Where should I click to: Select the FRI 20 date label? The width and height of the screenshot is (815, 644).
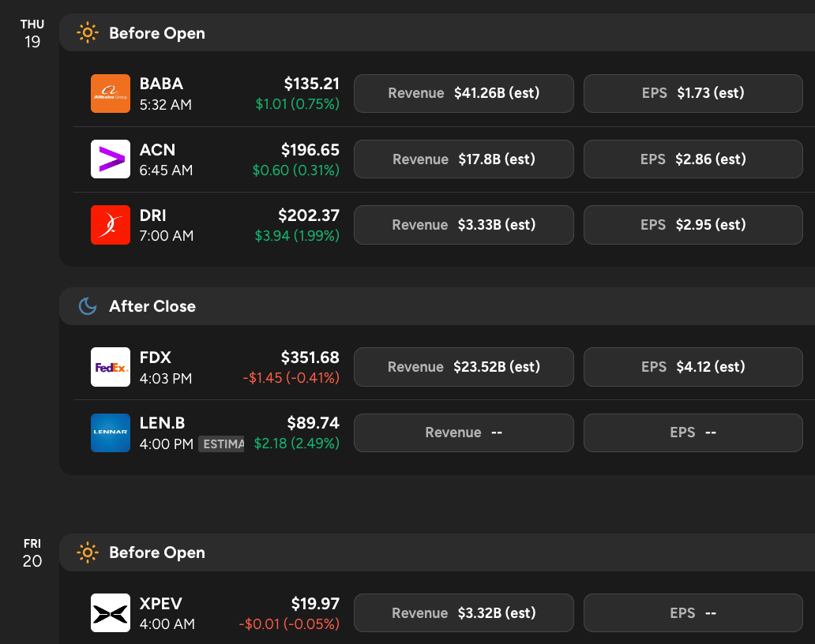tap(32, 553)
